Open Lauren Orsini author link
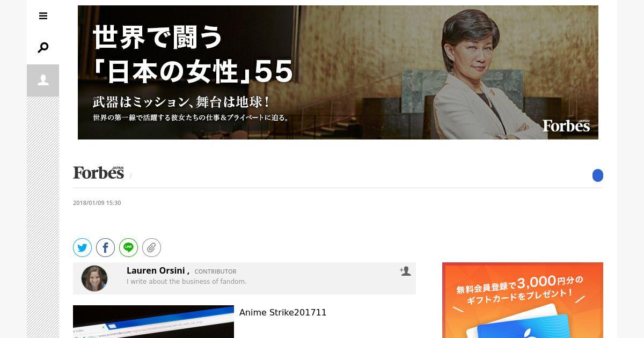The width and height of the screenshot is (644, 338). 156,271
